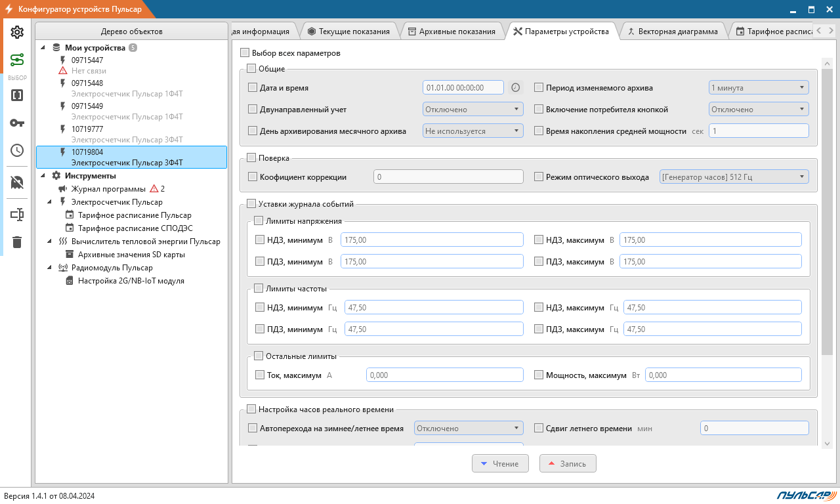Open Журнал программы in tree

pyautogui.click(x=108, y=189)
